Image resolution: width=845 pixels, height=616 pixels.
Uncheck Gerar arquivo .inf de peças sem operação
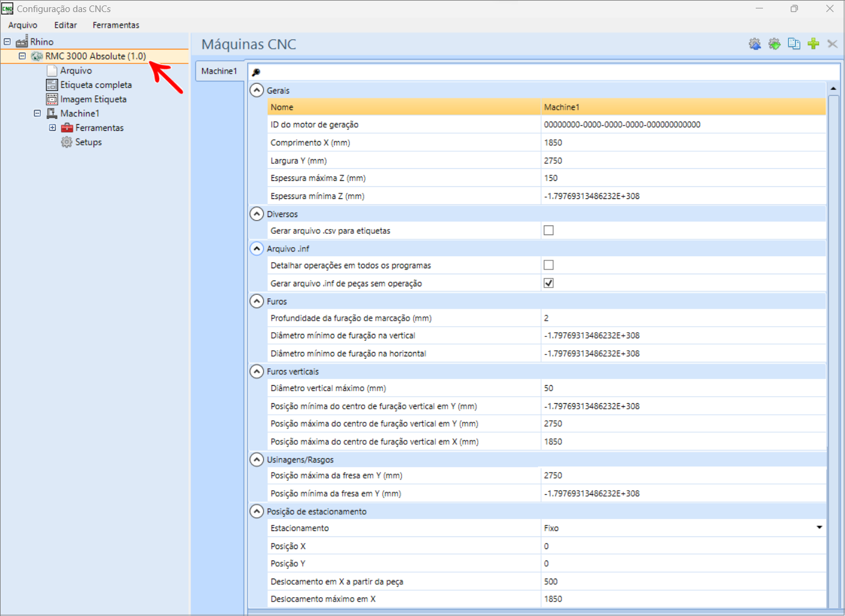[548, 283]
